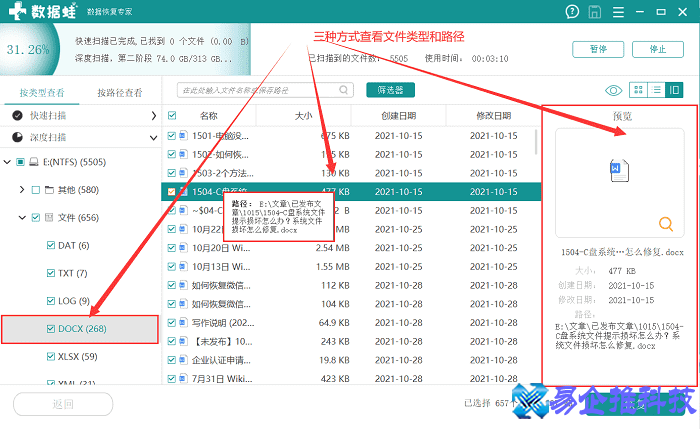The image size is (700, 429).
Task: Click the save scan record icon
Action: pyautogui.click(x=595, y=12)
